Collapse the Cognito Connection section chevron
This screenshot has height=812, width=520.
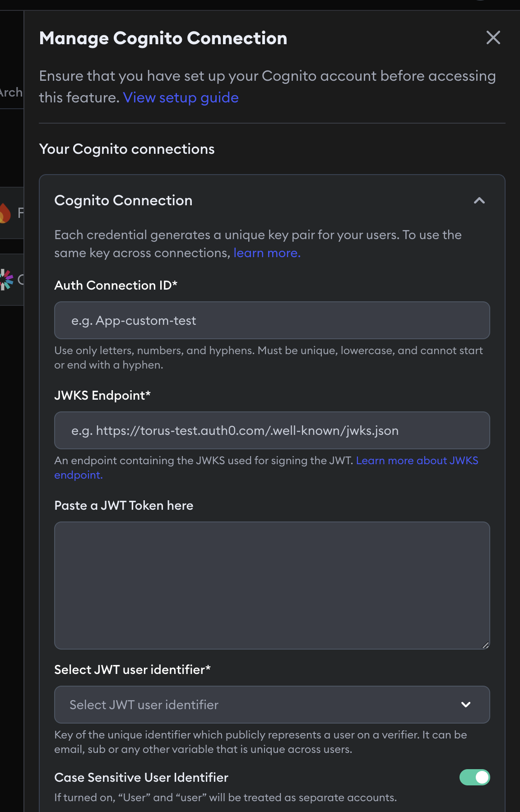(479, 200)
